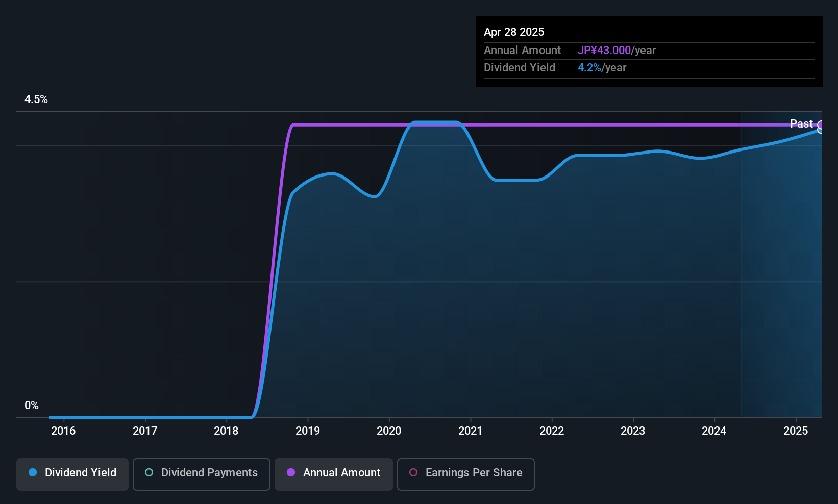Enable the Earnings Per Share series

pyautogui.click(x=465, y=474)
